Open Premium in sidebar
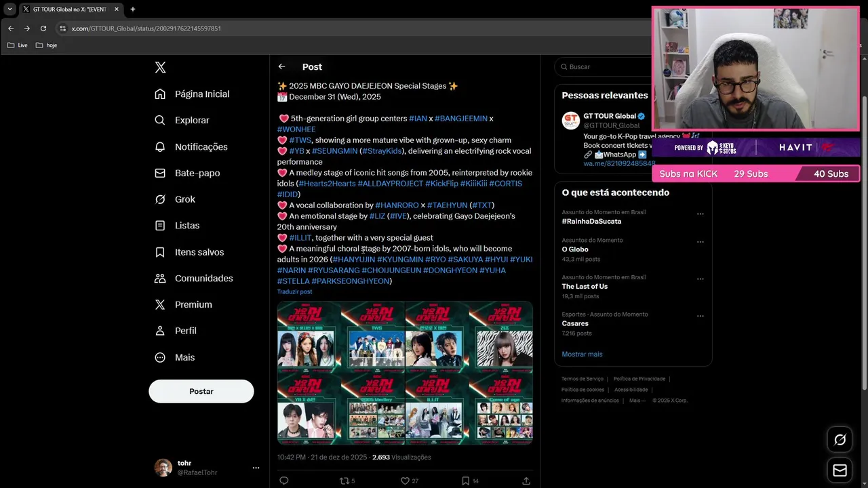Screen dimensions: 868x488 [183, 304]
